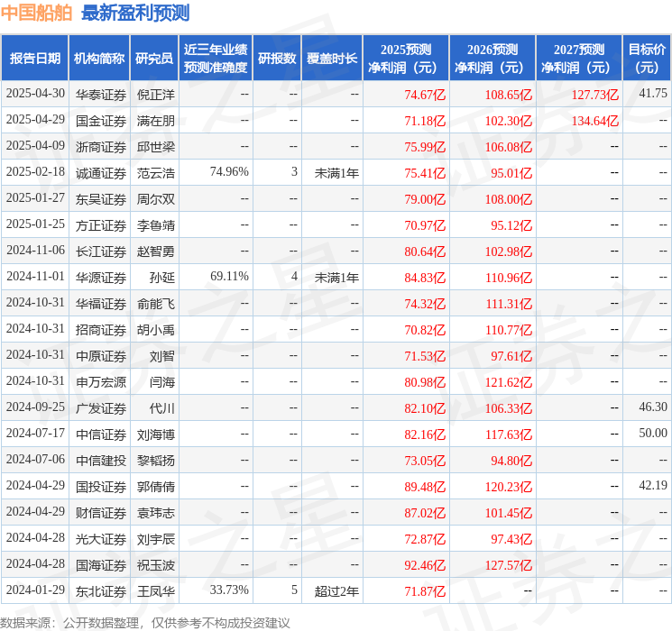Click 财信证券 institution cell
The width and height of the screenshot is (672, 631).
click(101, 513)
